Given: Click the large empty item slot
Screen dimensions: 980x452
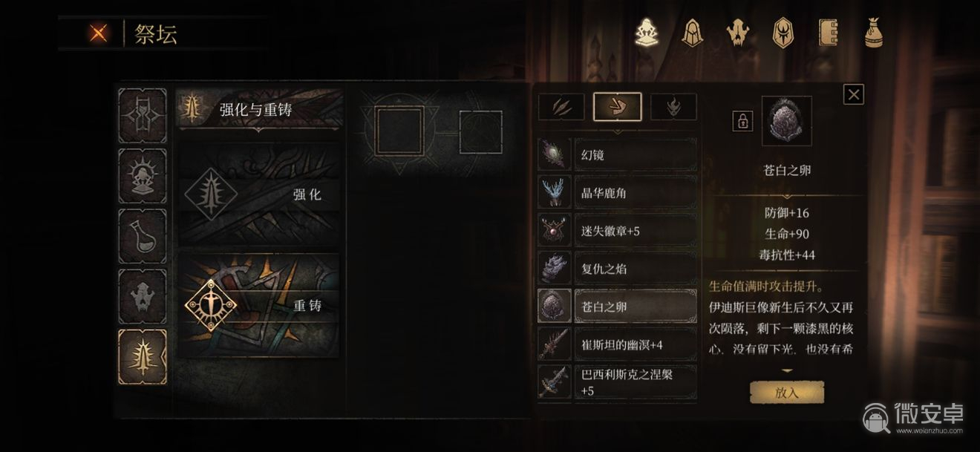Looking at the screenshot, I should (x=399, y=131).
